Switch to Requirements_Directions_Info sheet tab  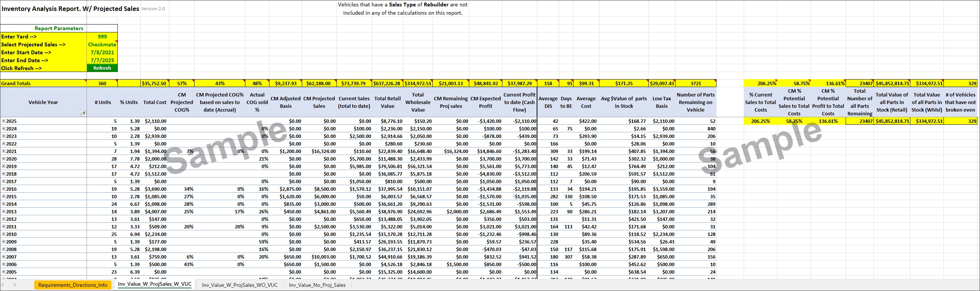(x=73, y=285)
